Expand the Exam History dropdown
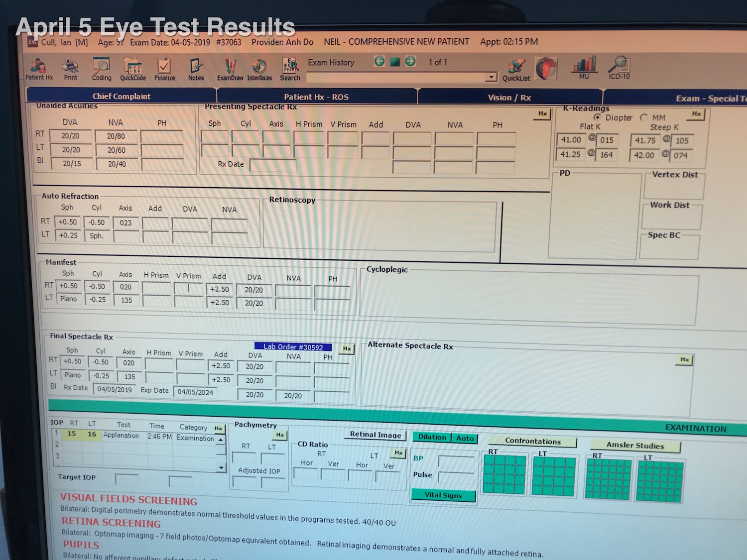This screenshot has height=560, width=747. (491, 77)
